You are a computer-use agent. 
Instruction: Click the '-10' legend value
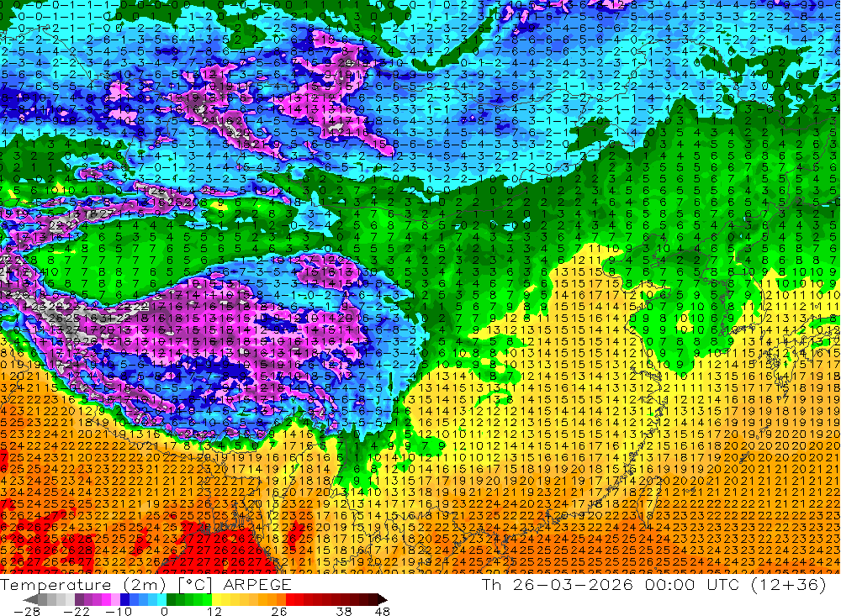pyautogui.click(x=119, y=612)
